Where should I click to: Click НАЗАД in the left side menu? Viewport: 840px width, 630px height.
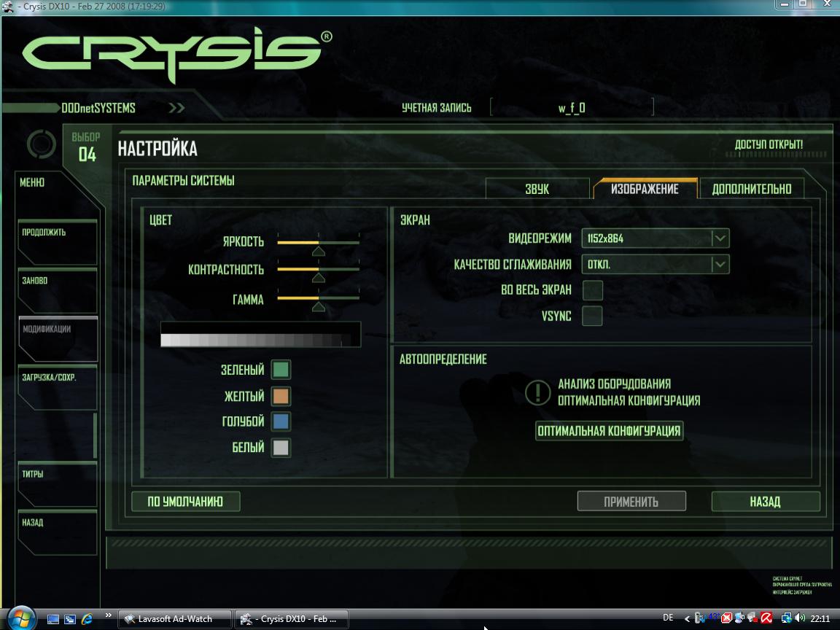click(58, 532)
